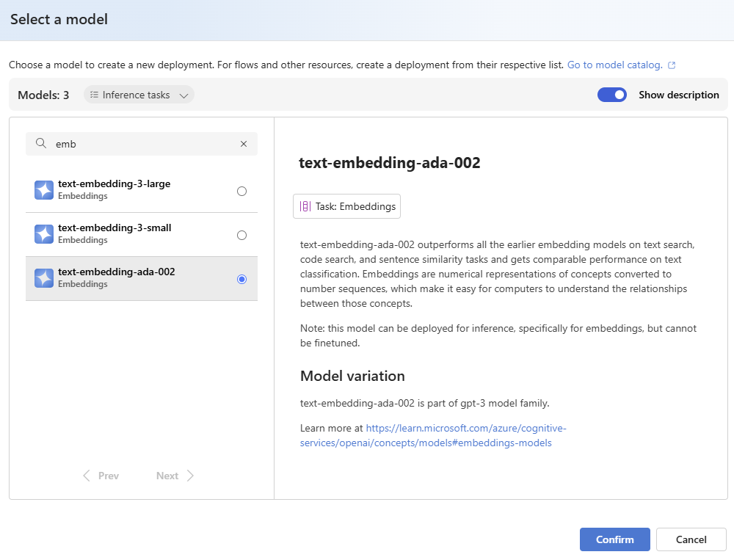Image resolution: width=734 pixels, height=560 pixels.
Task: Click the text-embedding-ada-002 list row name
Action: pos(117,272)
